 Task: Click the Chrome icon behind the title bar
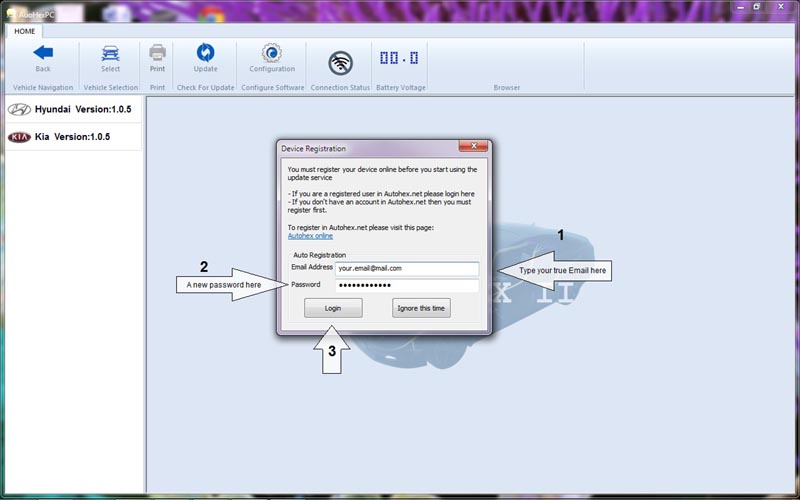211,14
